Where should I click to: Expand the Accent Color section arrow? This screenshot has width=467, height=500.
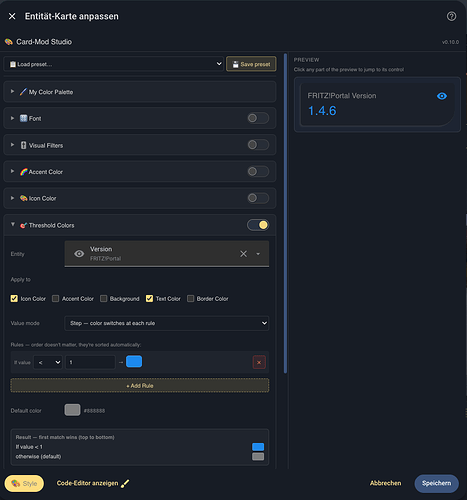(x=12, y=171)
